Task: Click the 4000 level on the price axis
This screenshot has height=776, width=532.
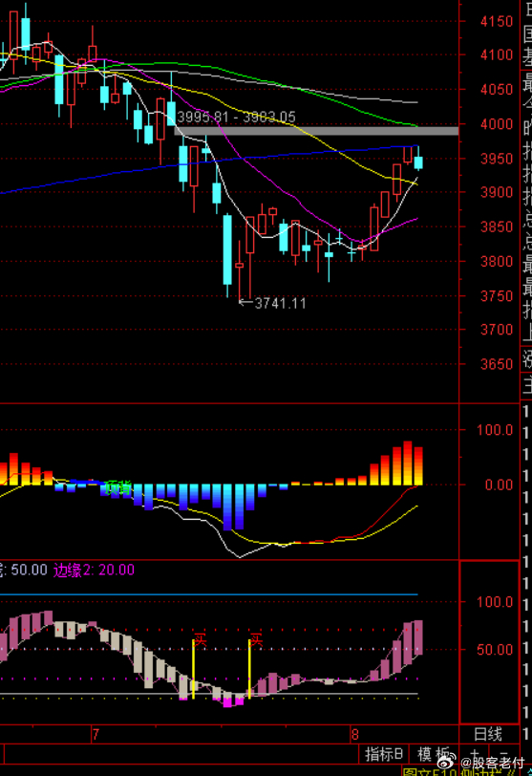Action: pos(497,123)
